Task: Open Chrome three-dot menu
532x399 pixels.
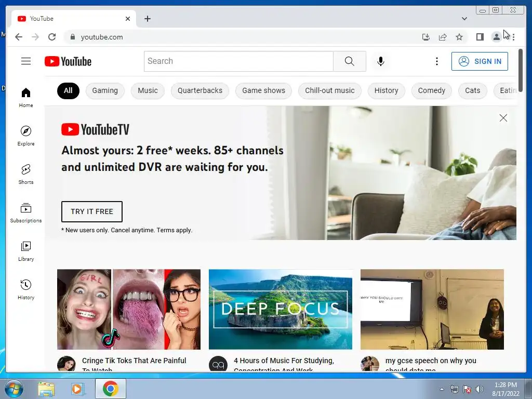Action: coord(513,37)
